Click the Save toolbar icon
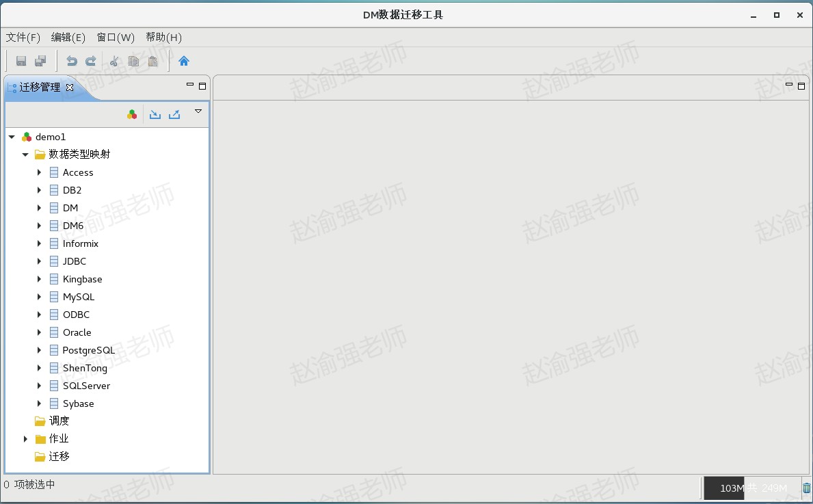 [x=21, y=61]
